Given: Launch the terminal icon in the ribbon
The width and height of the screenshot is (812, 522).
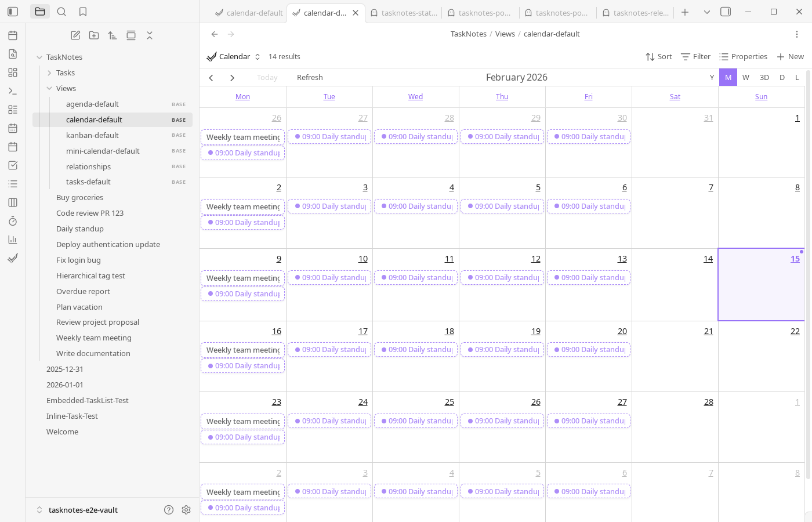Looking at the screenshot, I should coord(13,91).
